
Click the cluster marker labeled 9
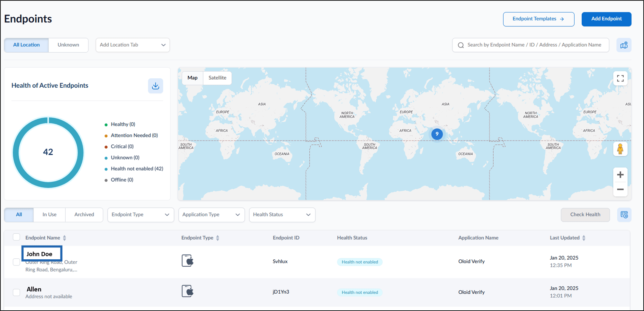coord(437,134)
